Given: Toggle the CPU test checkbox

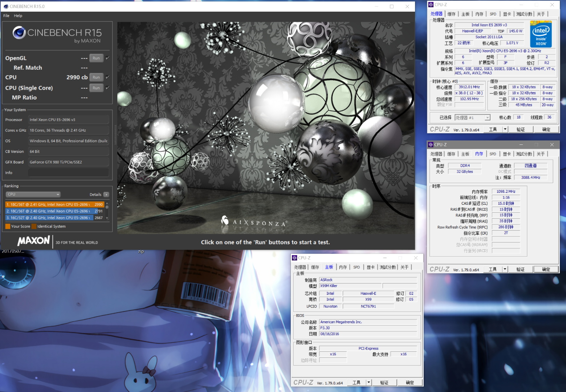Looking at the screenshot, I should [x=107, y=77].
